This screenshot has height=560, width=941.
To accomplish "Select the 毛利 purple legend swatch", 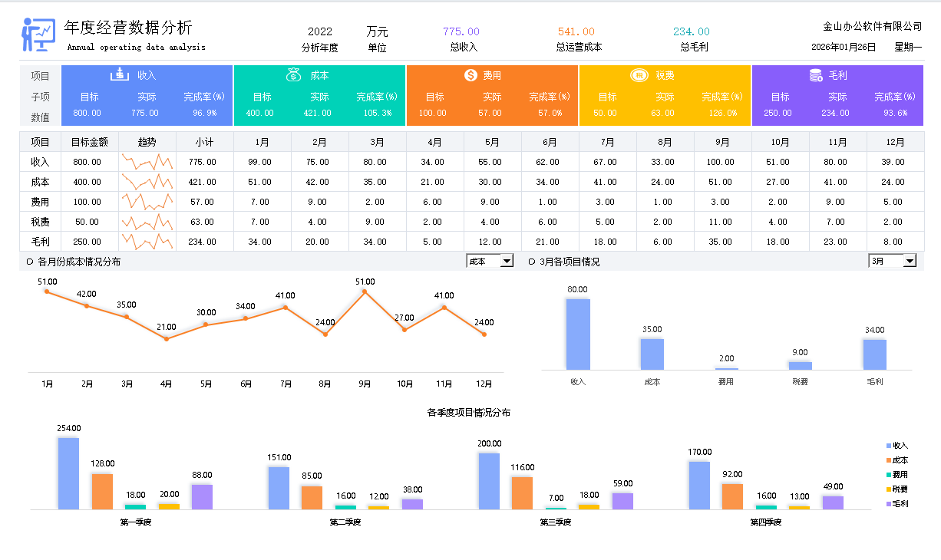I will click(x=889, y=504).
